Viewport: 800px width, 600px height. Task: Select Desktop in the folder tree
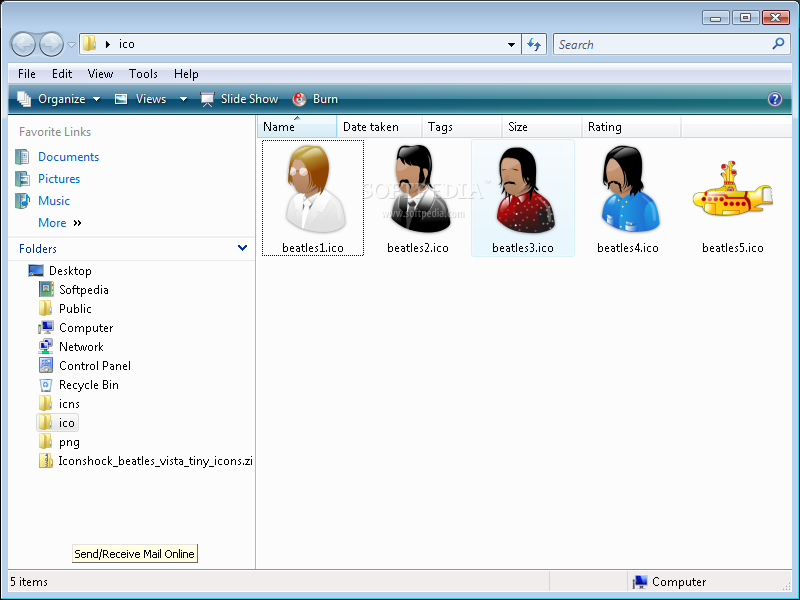tap(70, 271)
